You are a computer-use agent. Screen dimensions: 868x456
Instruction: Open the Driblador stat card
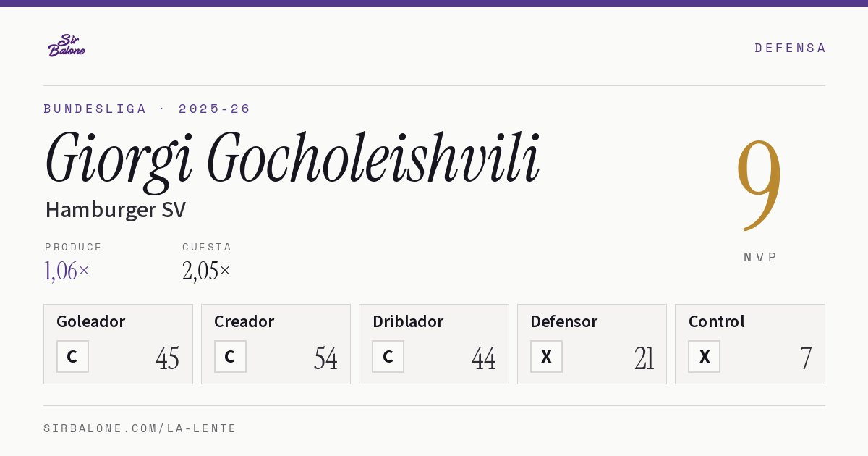(x=433, y=344)
